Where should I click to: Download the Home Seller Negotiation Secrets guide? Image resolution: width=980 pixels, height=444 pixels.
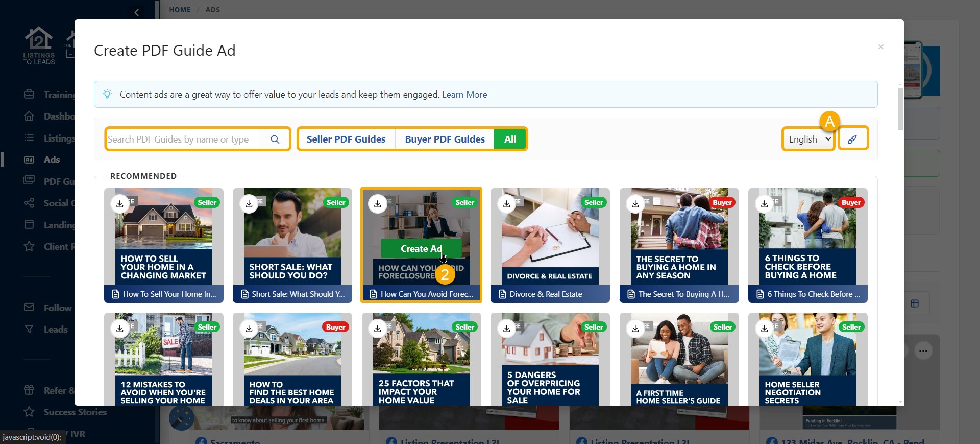(764, 329)
